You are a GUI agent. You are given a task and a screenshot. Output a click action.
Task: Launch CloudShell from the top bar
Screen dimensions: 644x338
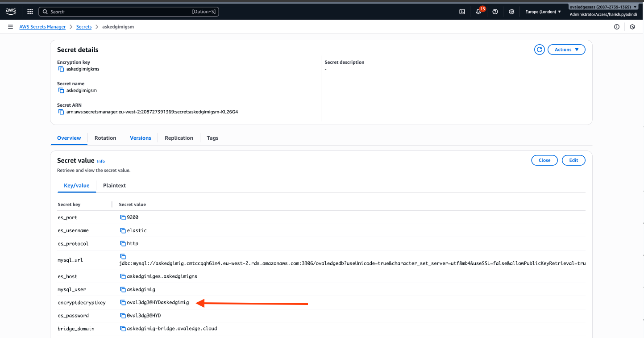pyautogui.click(x=462, y=12)
